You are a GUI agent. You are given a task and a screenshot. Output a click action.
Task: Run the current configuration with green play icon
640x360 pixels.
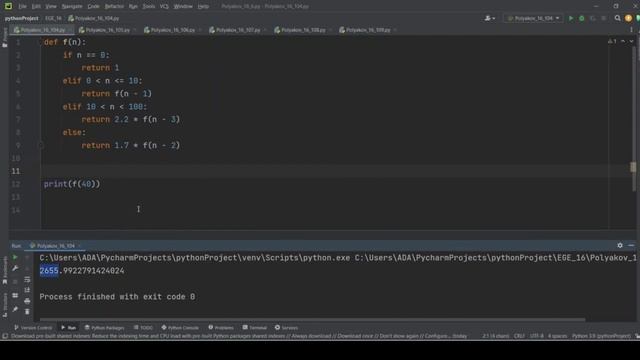tap(571, 18)
